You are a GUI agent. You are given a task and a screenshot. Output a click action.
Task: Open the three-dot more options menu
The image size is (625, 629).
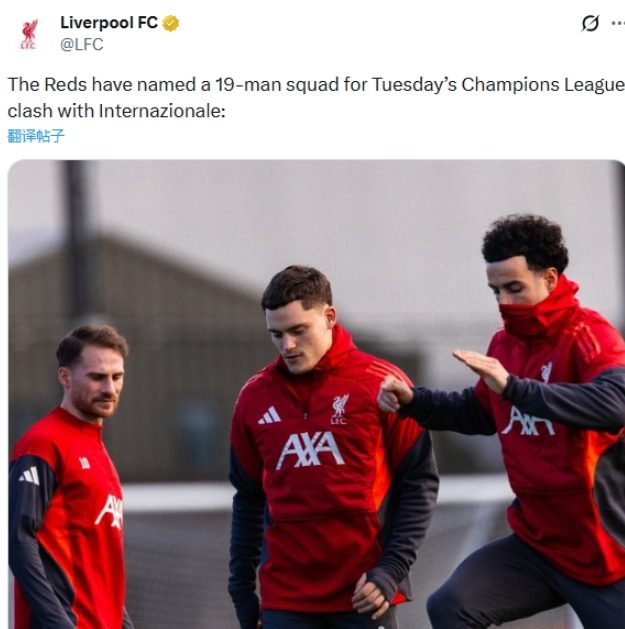point(618,23)
